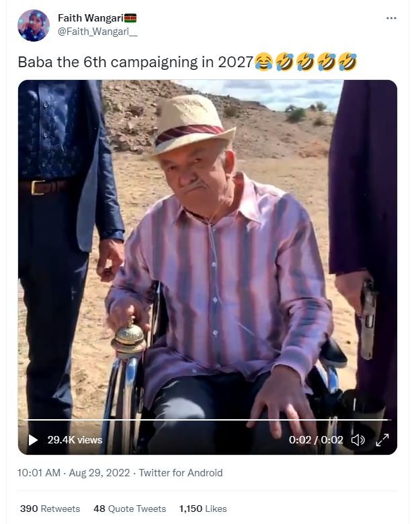
Task: Open the @Faith_Wangari__ handle link
Action: point(97,31)
